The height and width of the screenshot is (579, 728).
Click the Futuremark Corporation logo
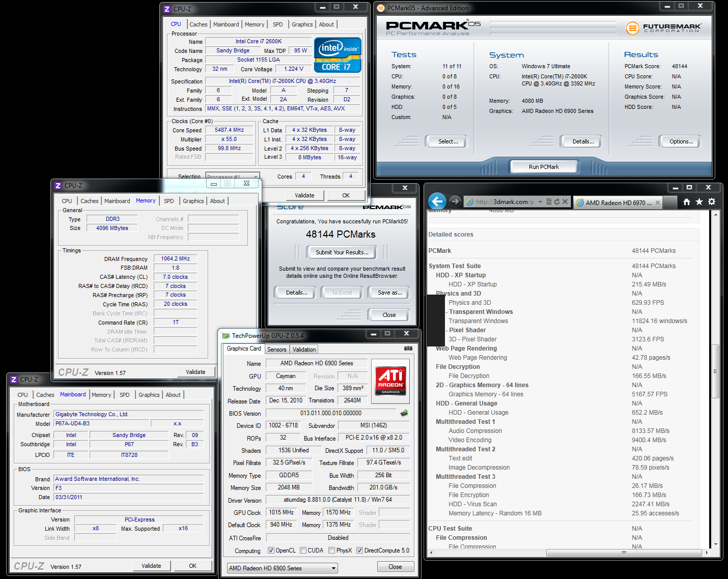pos(663,28)
